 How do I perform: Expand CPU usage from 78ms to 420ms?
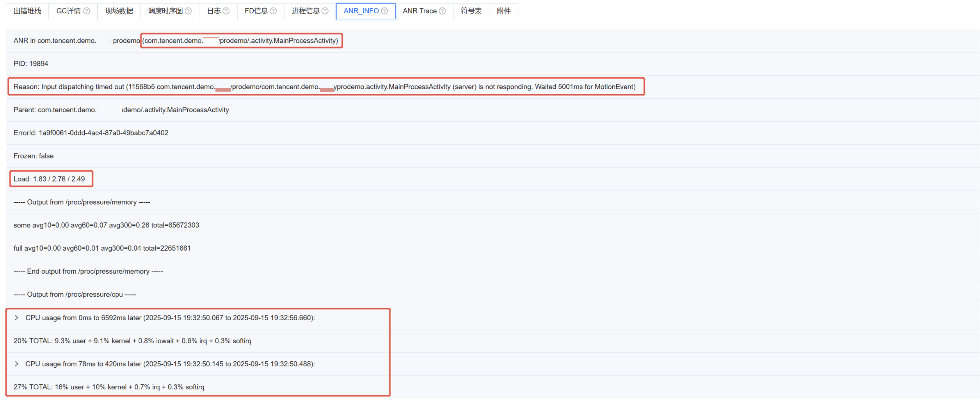[16, 364]
